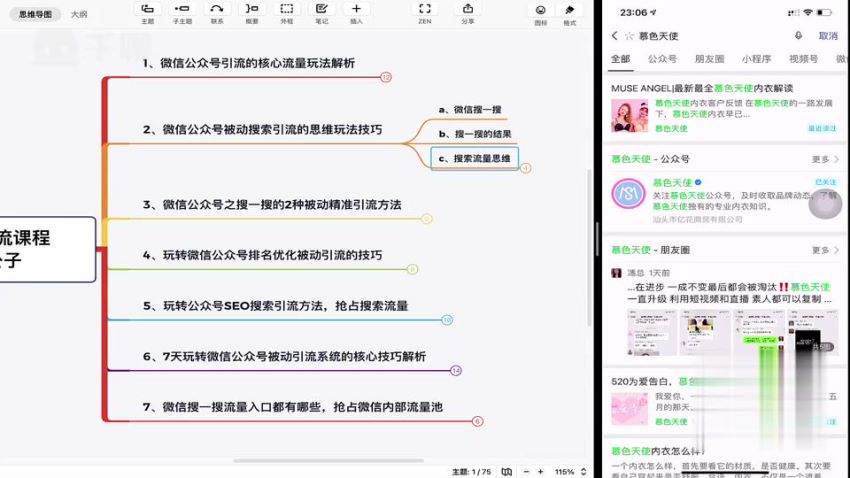The image size is (850, 478).
Task: Select topic 7、微信搜一搜流量入口都有哪些
Action: (293, 407)
